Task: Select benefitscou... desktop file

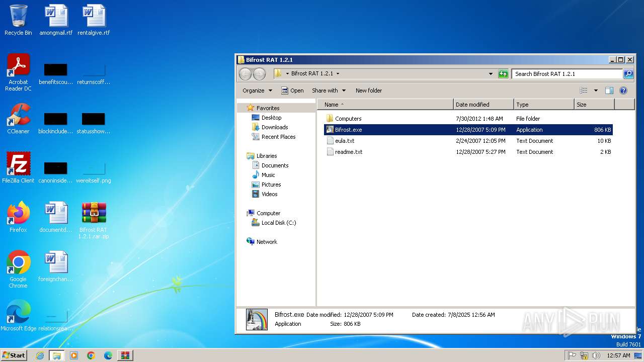Action: (56, 72)
